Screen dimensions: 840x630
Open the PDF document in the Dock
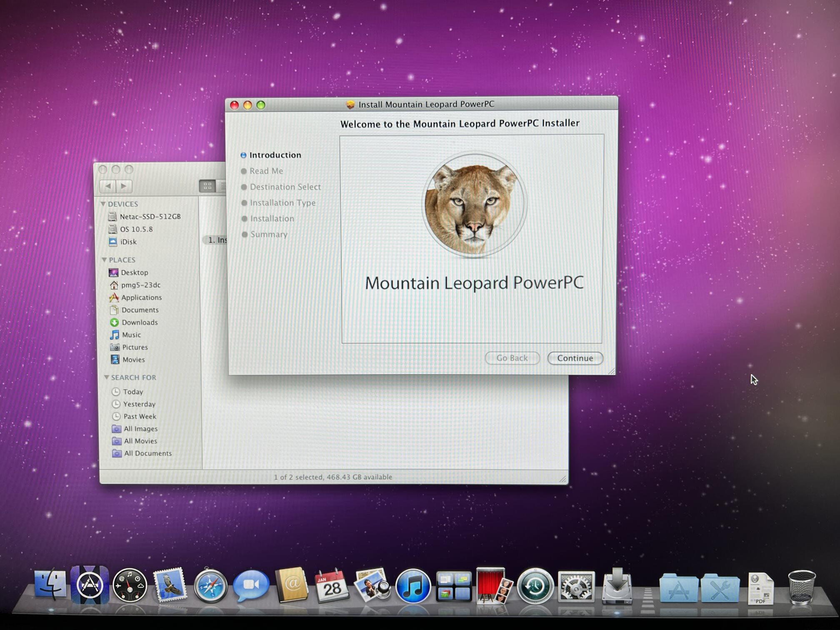760,588
